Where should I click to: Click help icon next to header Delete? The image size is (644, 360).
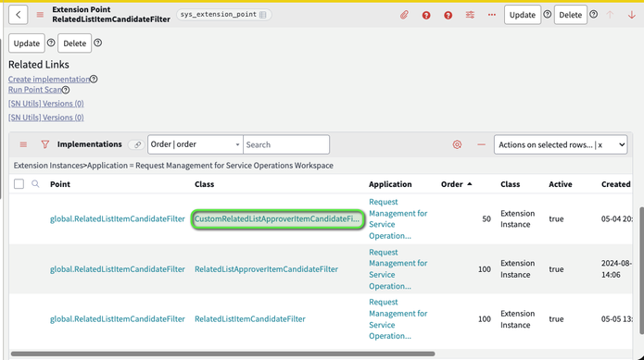pos(593,15)
